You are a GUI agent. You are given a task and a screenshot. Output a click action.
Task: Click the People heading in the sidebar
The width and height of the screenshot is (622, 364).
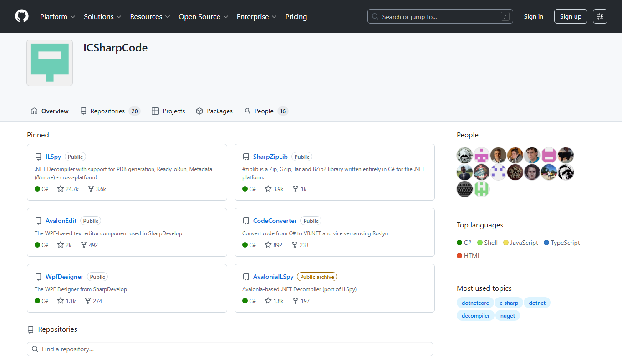point(468,135)
